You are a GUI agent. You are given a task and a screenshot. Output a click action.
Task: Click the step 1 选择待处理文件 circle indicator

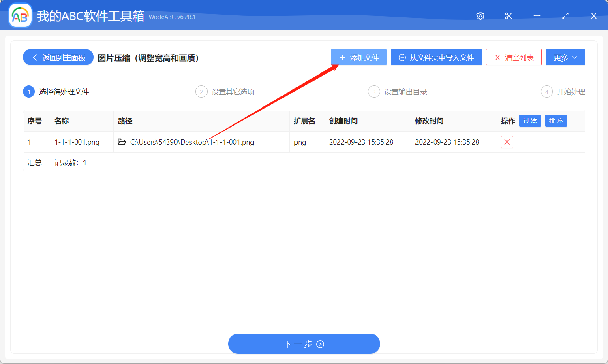[28, 92]
